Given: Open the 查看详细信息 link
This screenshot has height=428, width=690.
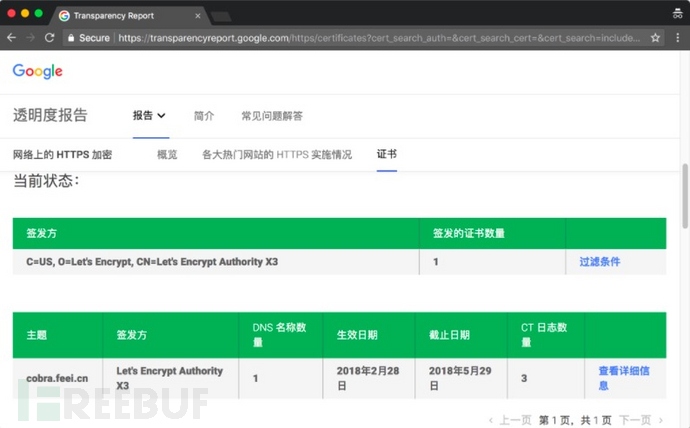Looking at the screenshot, I should coord(624,378).
